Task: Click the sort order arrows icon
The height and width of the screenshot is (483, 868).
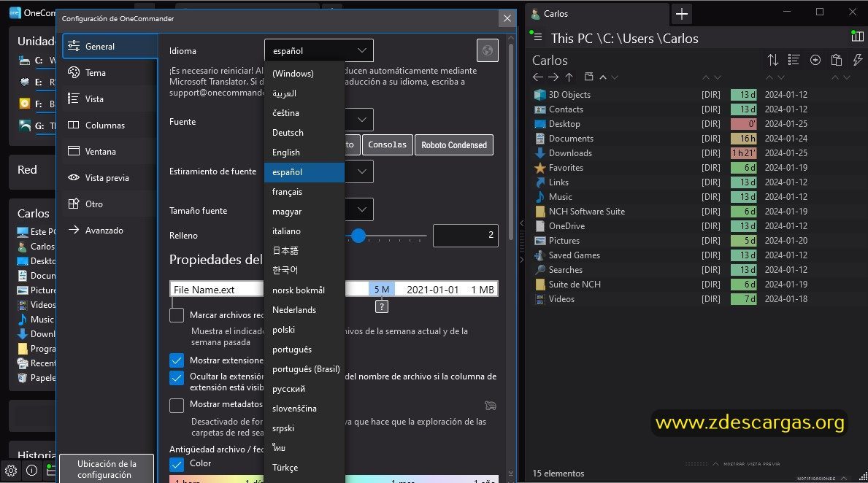Action: 773,60
